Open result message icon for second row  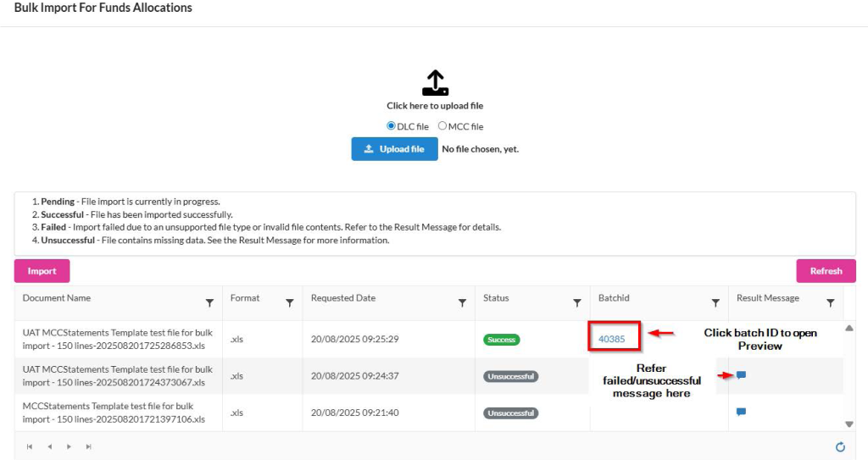pos(741,375)
